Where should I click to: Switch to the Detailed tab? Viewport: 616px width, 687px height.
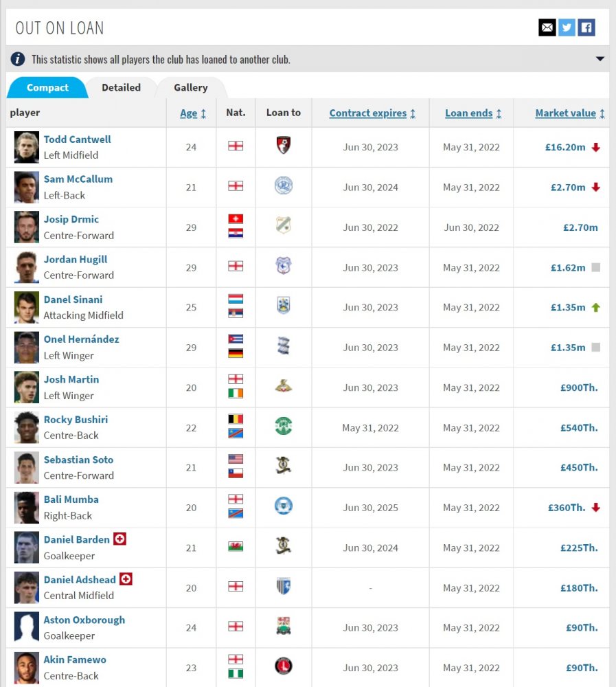tap(122, 88)
